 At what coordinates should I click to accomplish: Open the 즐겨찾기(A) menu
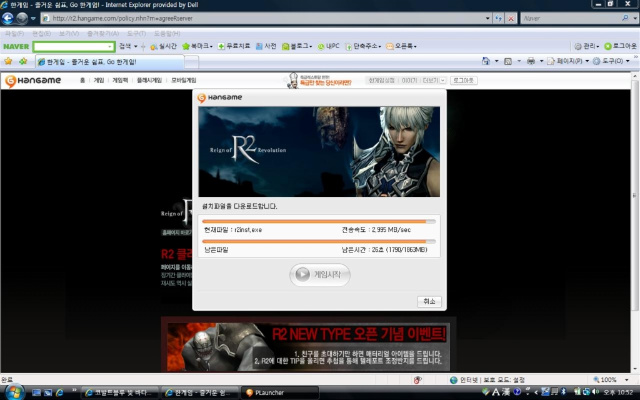coord(103,33)
